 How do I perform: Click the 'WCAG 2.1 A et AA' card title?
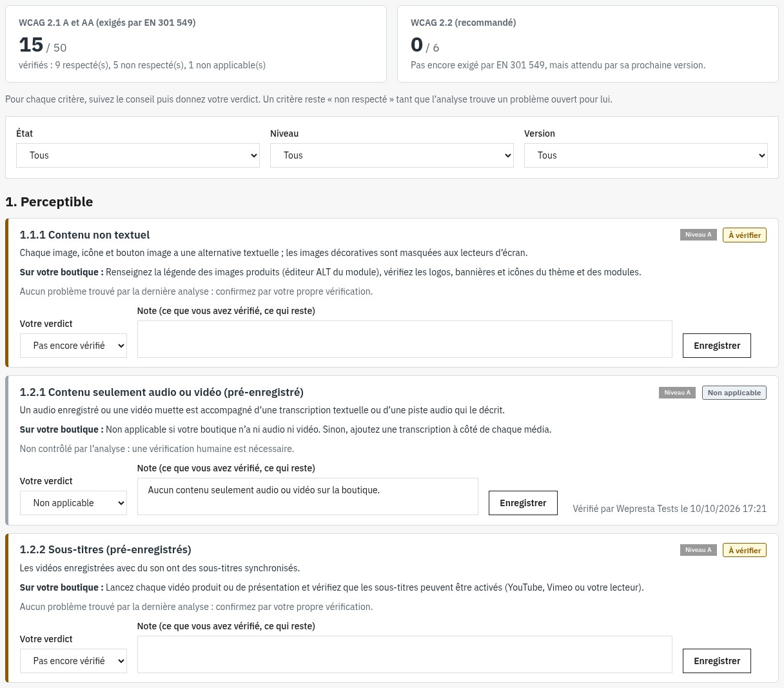click(107, 23)
